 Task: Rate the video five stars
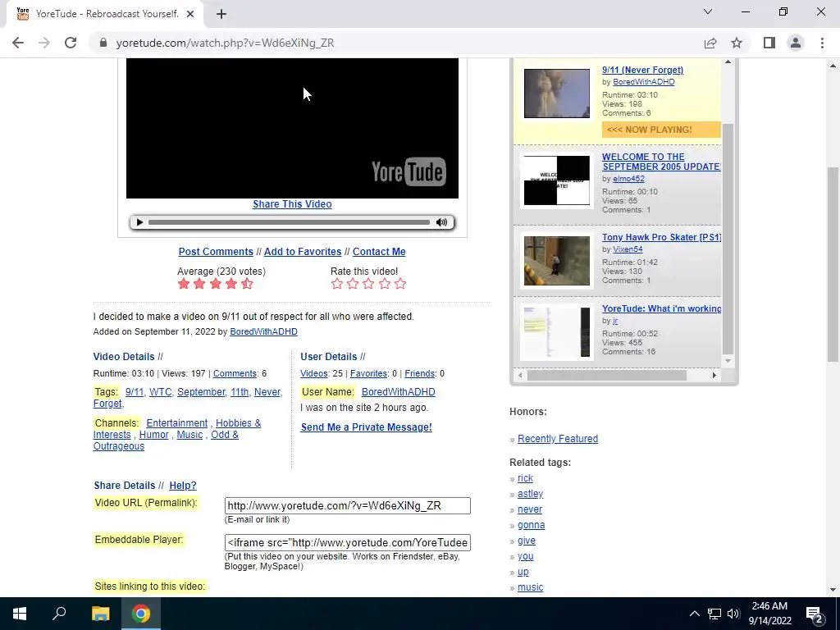pos(400,284)
